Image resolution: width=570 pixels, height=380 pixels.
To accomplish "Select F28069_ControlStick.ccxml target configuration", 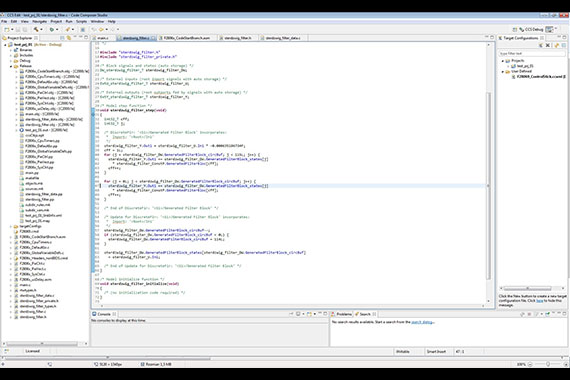I will (x=539, y=77).
